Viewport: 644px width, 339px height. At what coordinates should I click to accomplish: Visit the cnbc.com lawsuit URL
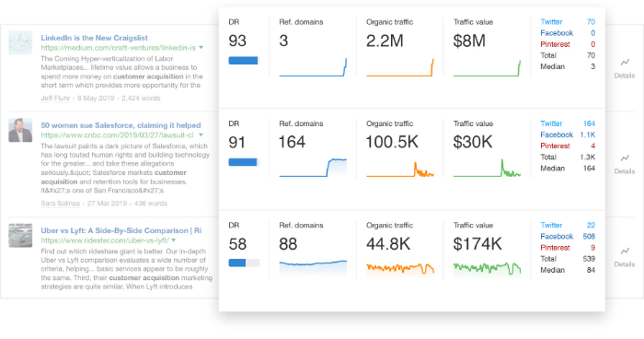[117, 134]
